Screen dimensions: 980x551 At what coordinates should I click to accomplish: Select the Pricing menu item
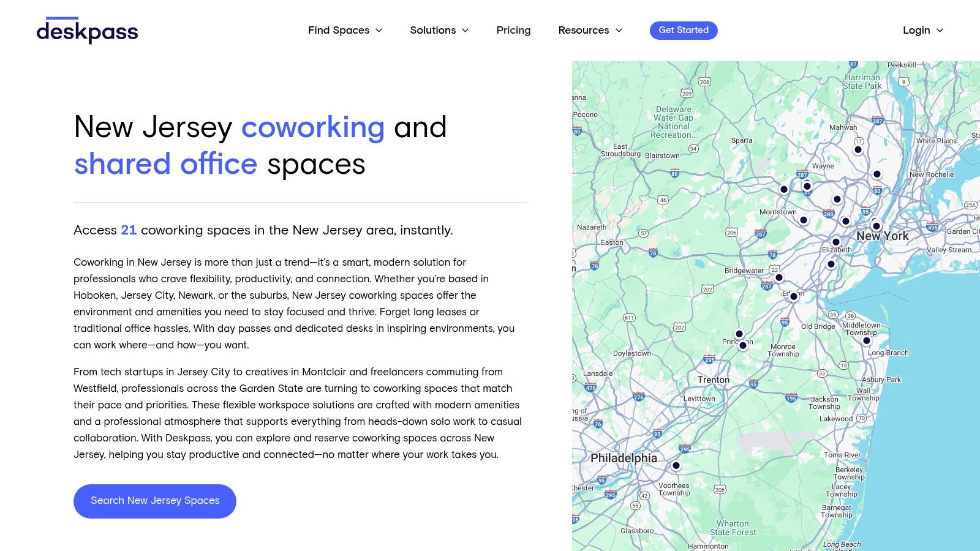coord(513,30)
